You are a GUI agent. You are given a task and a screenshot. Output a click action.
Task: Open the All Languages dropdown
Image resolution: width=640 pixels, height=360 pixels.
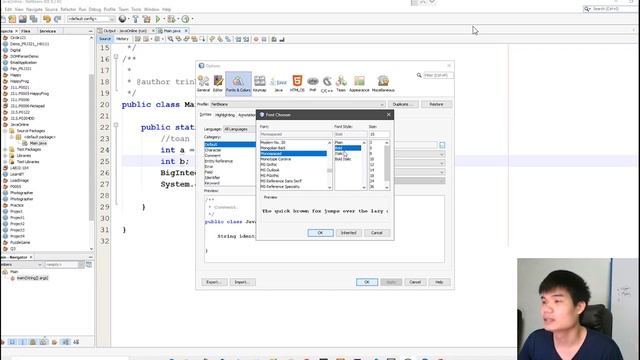point(239,129)
